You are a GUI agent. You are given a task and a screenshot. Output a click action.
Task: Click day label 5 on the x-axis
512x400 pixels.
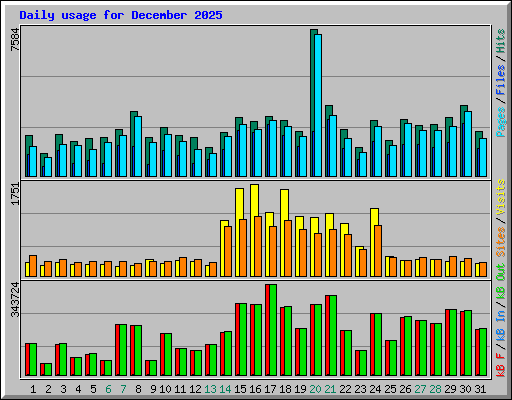pyautogui.click(x=93, y=389)
